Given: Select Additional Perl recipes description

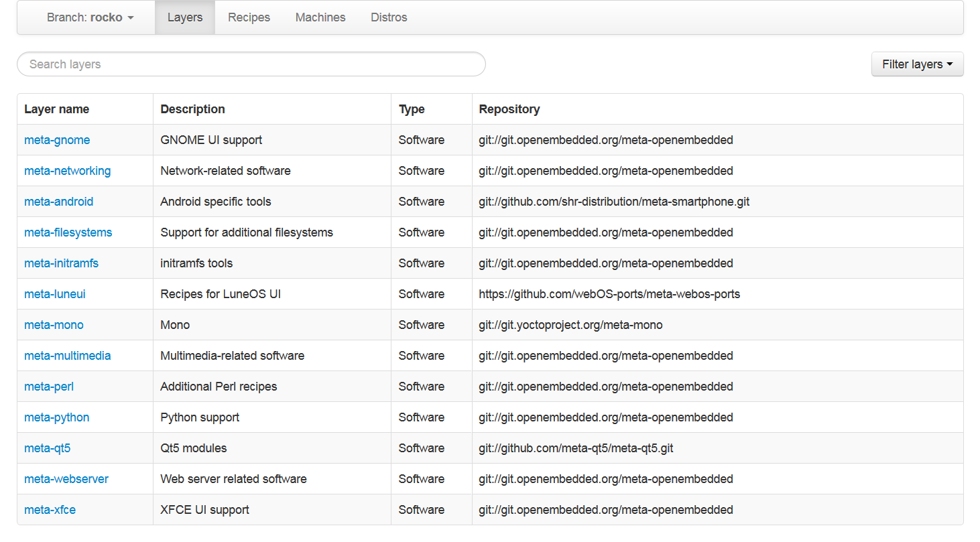Looking at the screenshot, I should 219,387.
